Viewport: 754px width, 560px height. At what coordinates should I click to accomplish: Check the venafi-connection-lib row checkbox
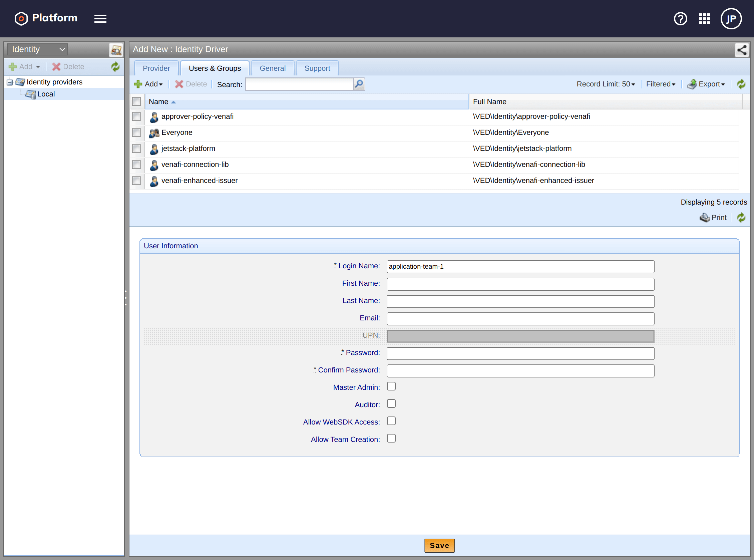[x=136, y=165]
